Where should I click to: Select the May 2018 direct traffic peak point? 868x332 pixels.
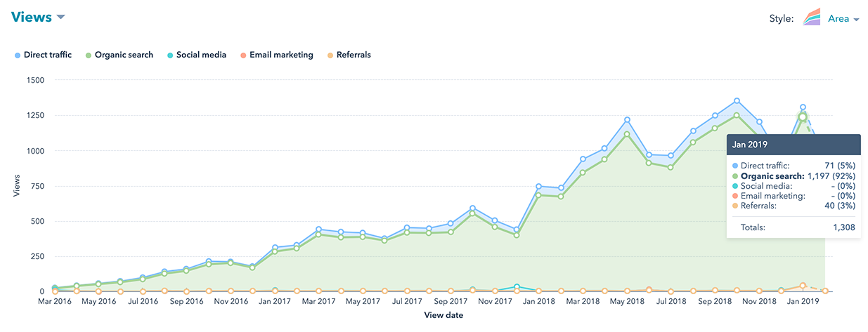(627, 120)
